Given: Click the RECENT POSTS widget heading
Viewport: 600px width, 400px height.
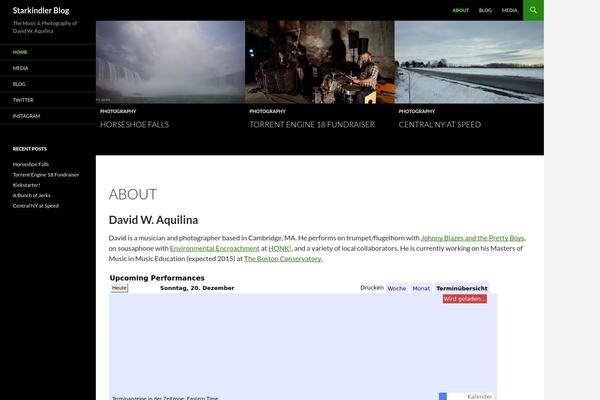Looking at the screenshot, I should point(30,149).
